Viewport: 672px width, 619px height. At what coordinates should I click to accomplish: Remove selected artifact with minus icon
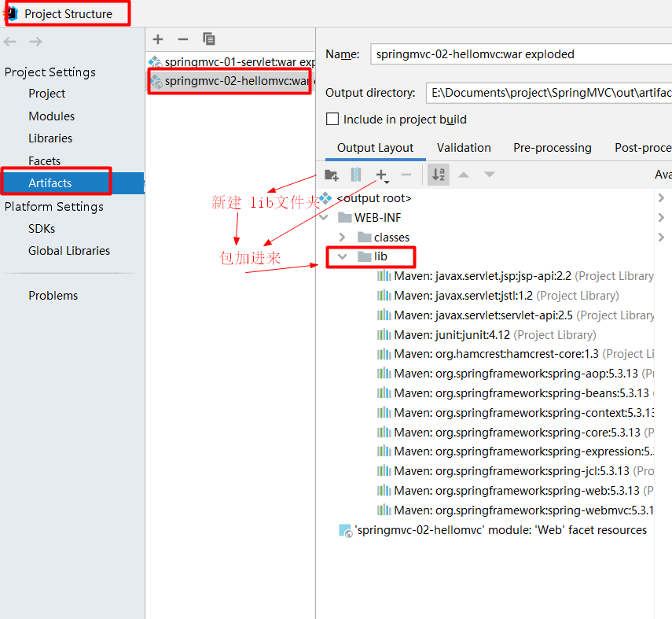pos(183,39)
